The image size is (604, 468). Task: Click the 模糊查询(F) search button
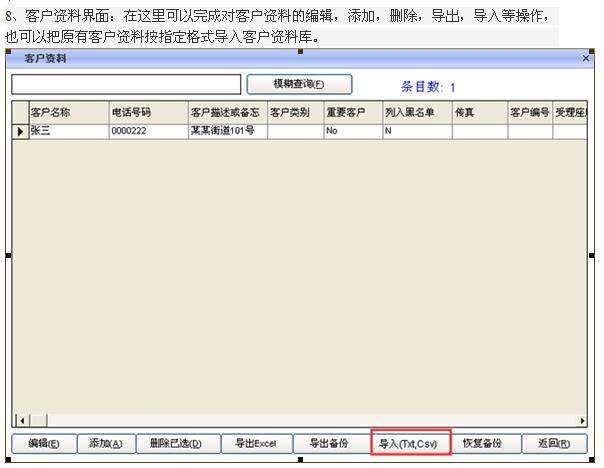(299, 84)
